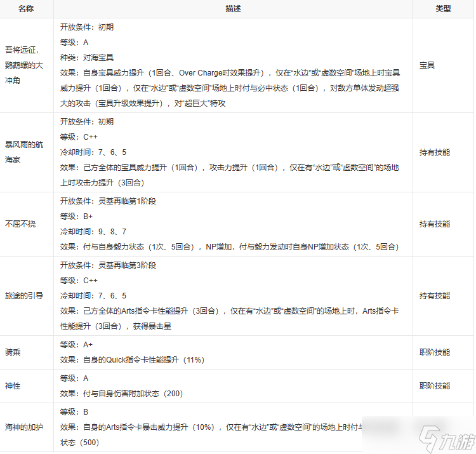
Task: Click the line 上时攻击力提升（3回合）
Action: point(102,183)
